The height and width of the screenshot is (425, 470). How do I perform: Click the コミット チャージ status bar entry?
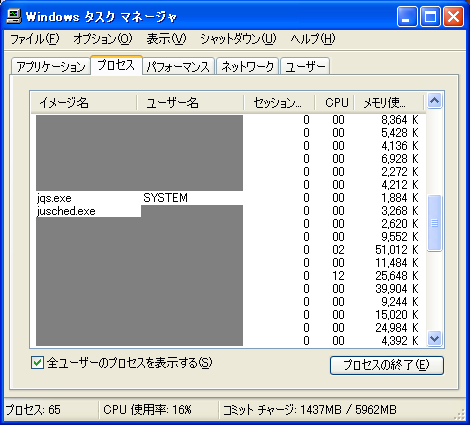(310, 410)
